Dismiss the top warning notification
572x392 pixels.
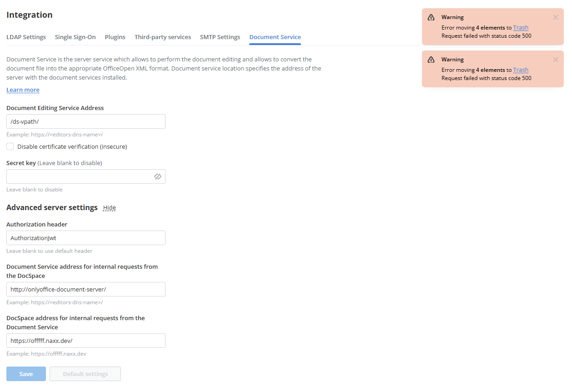point(555,17)
